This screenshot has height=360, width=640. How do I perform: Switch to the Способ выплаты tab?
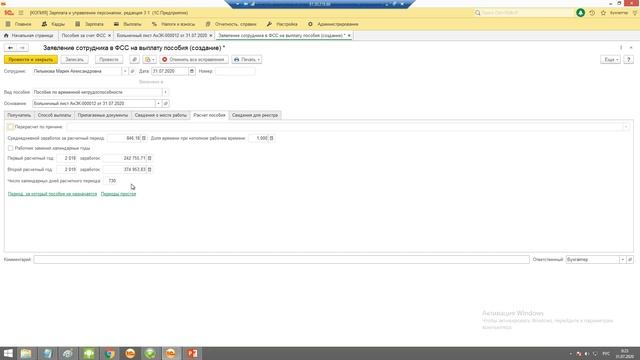(x=54, y=115)
